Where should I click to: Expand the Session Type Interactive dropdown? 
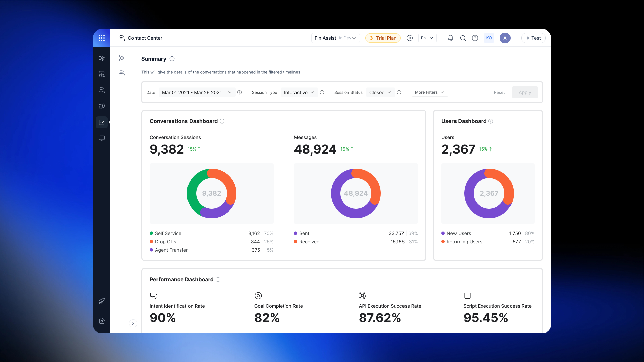299,92
